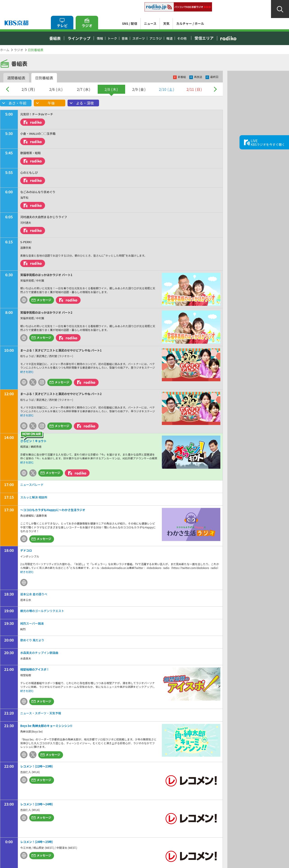Open ほっかほかラジオ パート2 thumbnail image

click(191, 327)
